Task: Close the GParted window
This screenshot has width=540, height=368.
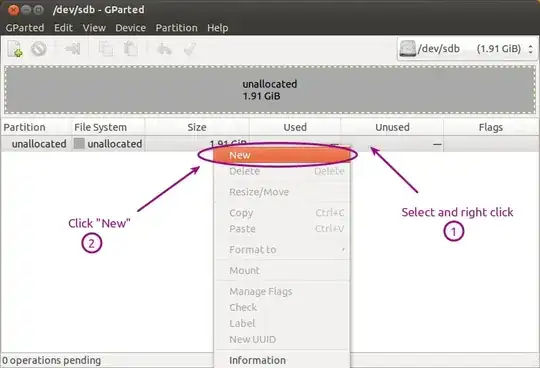Action: pyautogui.click(x=13, y=10)
